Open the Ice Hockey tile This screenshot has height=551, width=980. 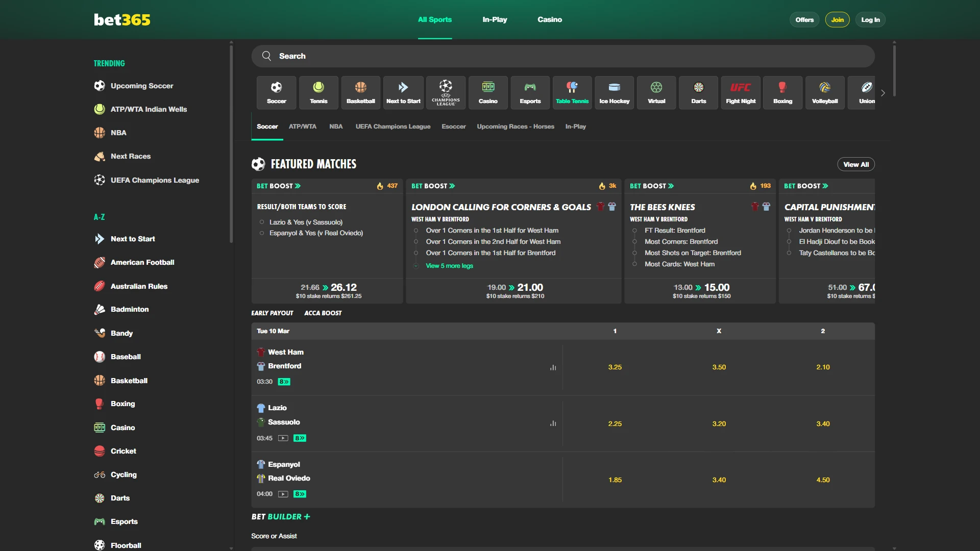(x=615, y=92)
